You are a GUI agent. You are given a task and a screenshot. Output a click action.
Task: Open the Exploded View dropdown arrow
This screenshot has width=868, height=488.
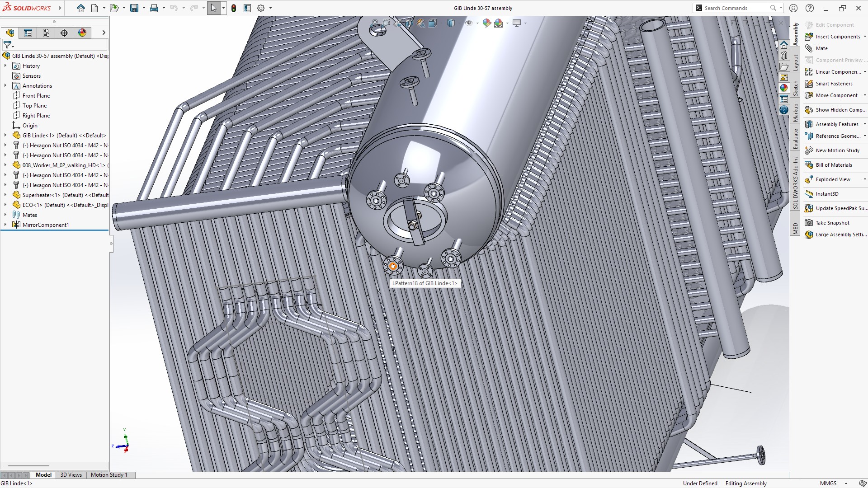pyautogui.click(x=864, y=179)
